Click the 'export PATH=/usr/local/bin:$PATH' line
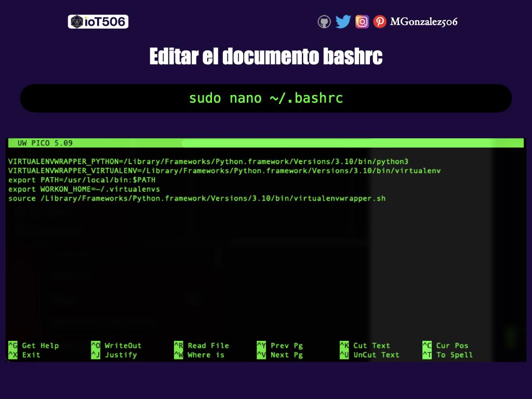The height and width of the screenshot is (399, 532). pos(82,180)
